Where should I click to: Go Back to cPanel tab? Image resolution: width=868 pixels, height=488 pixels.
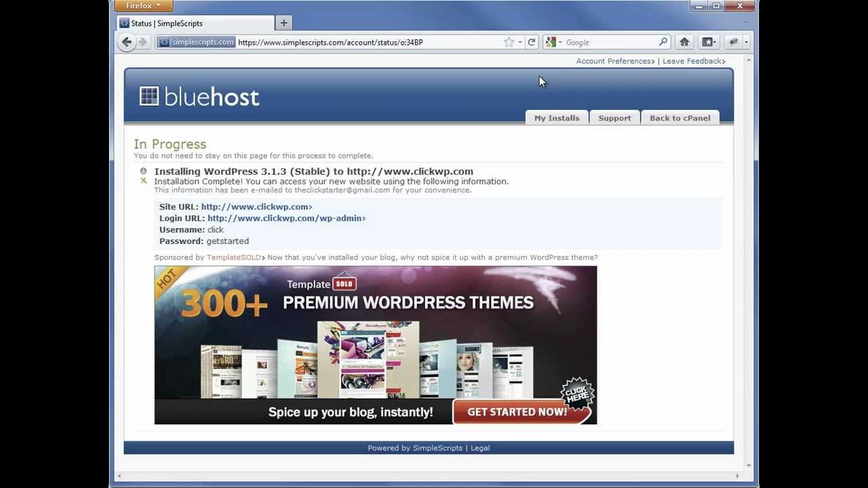[x=680, y=118]
